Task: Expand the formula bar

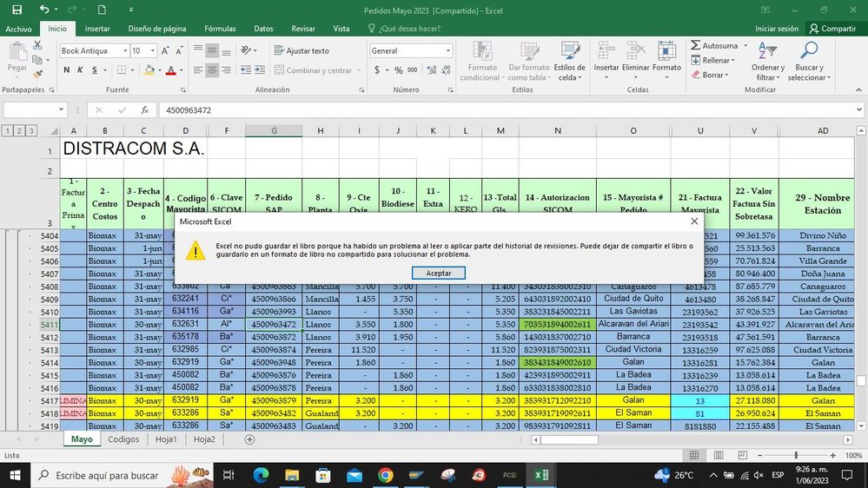Action: 858,110
